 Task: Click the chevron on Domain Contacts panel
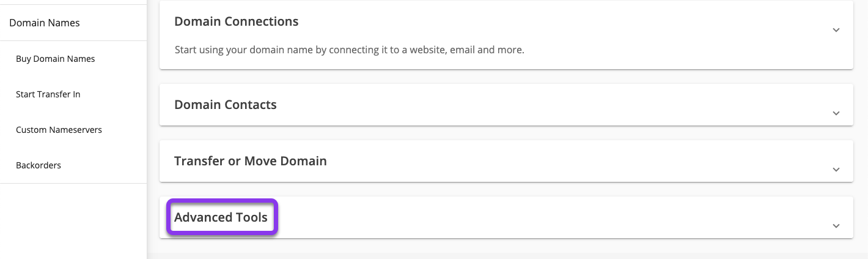[x=836, y=113]
